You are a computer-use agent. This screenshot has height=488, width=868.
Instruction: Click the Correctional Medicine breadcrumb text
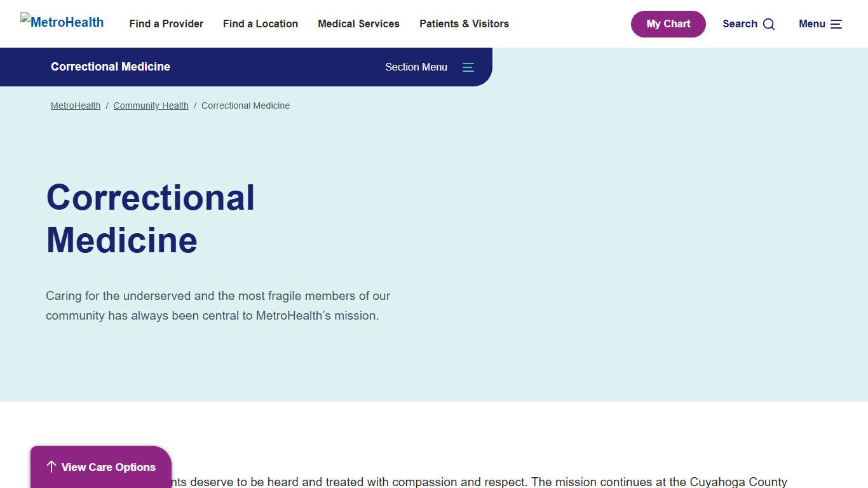(245, 105)
